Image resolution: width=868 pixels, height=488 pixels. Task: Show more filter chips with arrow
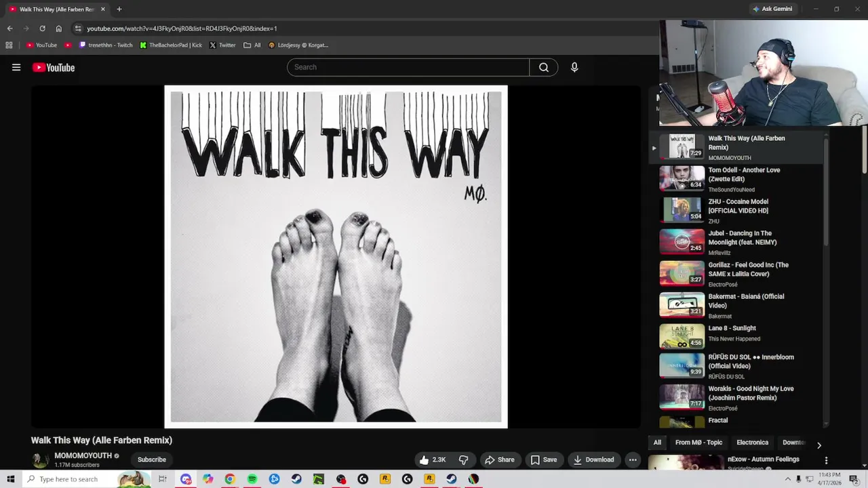coord(818,445)
